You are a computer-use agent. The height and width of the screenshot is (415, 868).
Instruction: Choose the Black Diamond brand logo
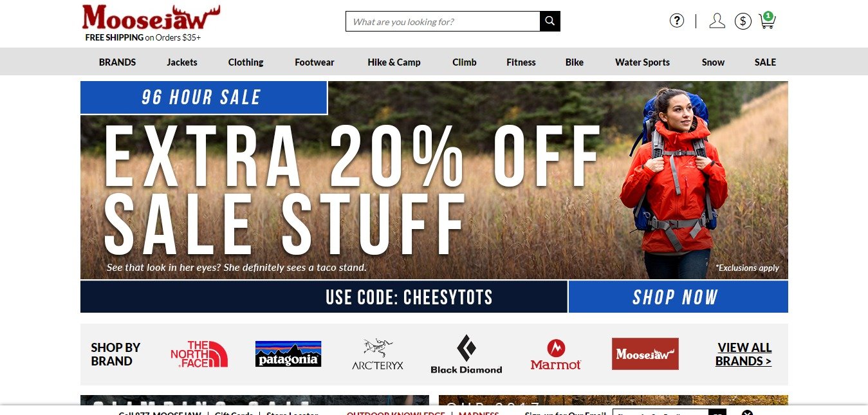coord(466,354)
